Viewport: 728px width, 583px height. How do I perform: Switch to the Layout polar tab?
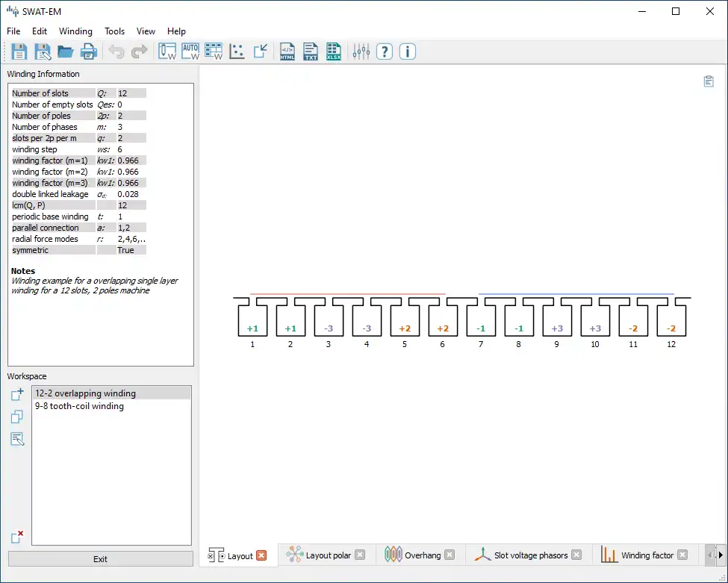click(x=328, y=555)
